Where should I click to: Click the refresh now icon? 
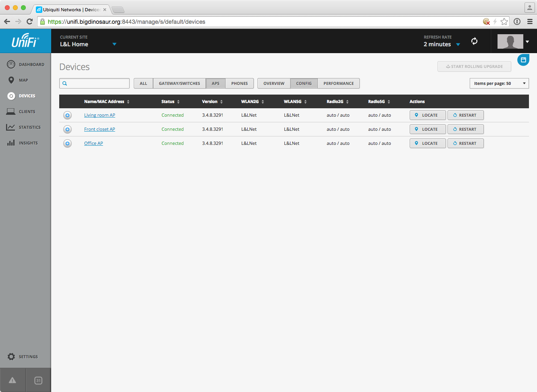tap(475, 41)
